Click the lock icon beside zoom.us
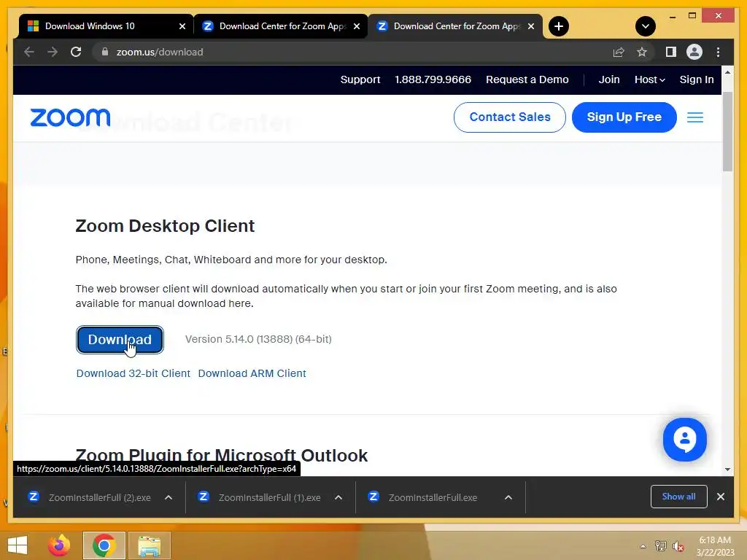Viewport: 747px width, 560px height. point(105,52)
